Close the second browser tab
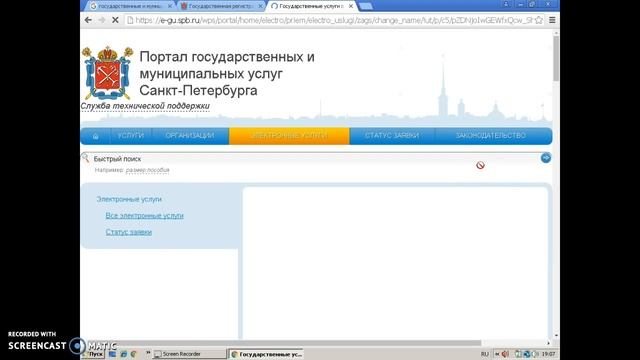 260,6
